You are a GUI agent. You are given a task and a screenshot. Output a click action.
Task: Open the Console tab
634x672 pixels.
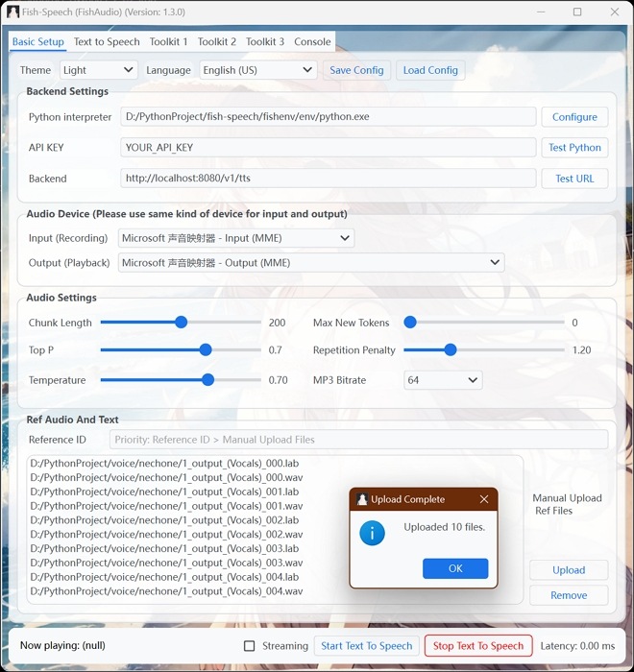312,42
